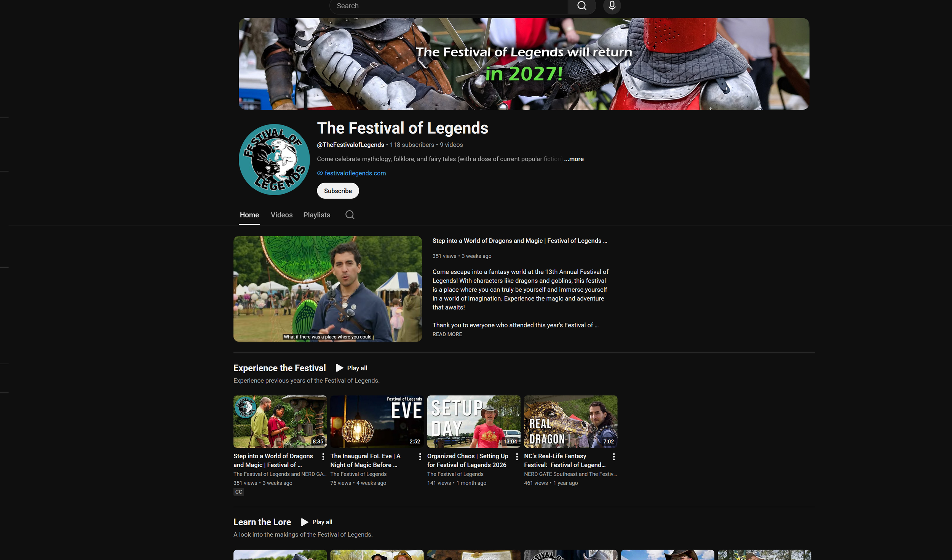The height and width of the screenshot is (560, 952).
Task: Play all icon for Learn the Lore
Action: 305,522
